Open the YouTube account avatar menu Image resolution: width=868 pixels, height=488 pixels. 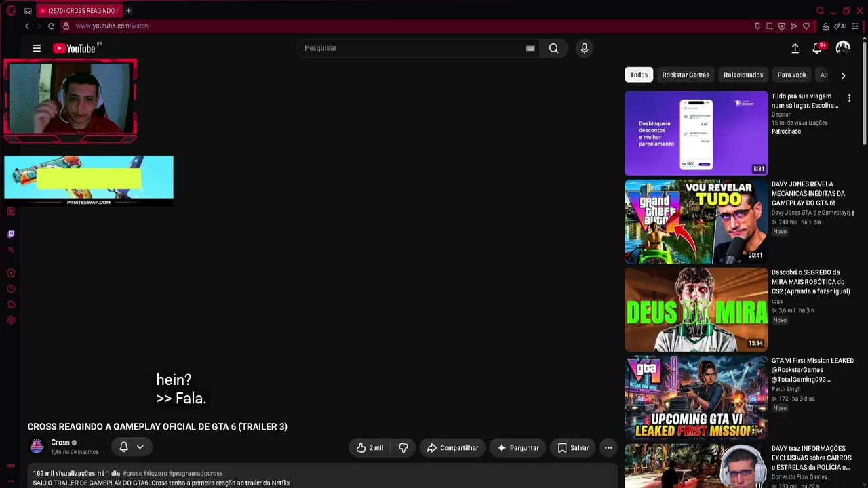click(x=843, y=48)
